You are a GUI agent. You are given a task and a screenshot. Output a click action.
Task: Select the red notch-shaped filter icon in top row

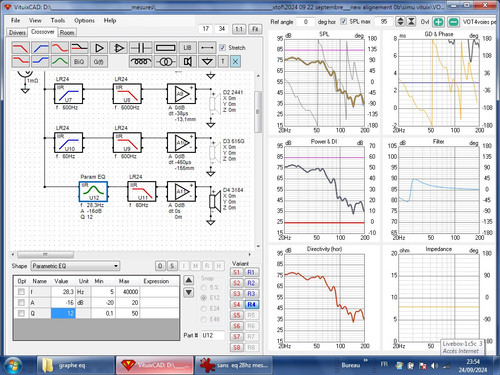pos(60,48)
